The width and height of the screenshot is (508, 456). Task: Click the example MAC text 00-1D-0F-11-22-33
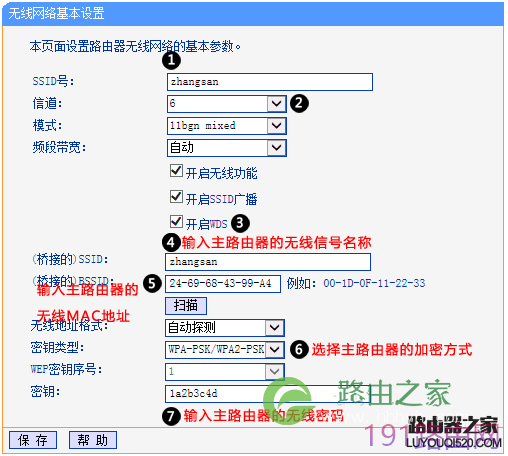point(374,283)
